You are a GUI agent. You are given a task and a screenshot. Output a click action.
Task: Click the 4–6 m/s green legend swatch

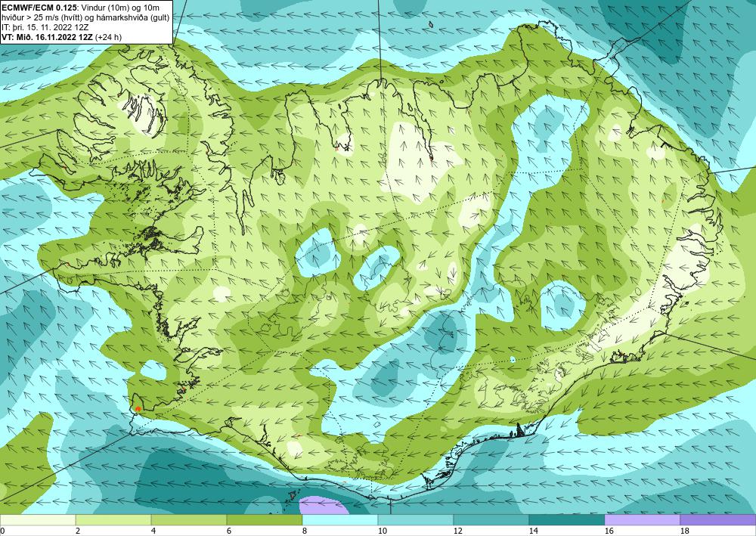pyautogui.click(x=189, y=520)
